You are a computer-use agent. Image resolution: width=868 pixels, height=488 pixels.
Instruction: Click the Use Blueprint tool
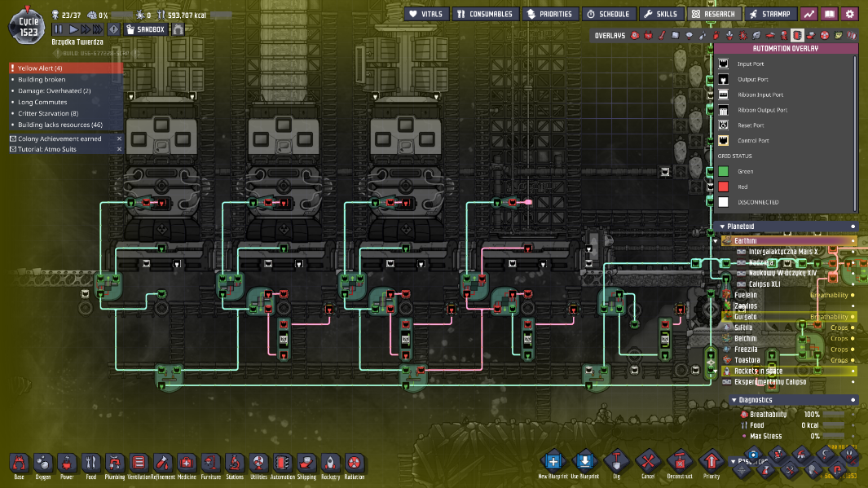(584, 464)
